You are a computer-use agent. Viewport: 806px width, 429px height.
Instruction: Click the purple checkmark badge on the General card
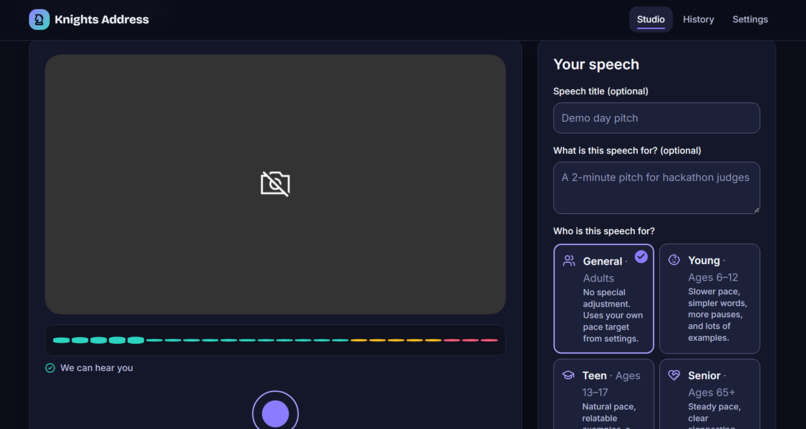tap(641, 256)
